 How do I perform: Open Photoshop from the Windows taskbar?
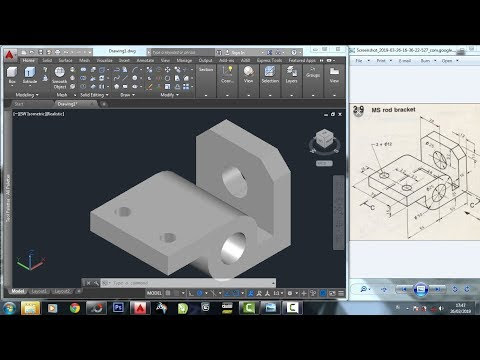point(118,308)
